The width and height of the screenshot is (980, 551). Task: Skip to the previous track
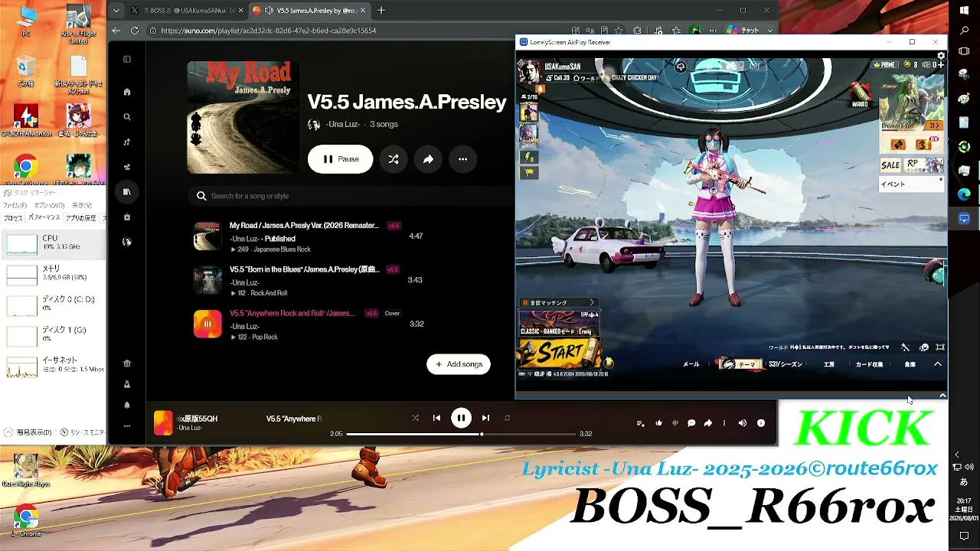[x=436, y=418]
